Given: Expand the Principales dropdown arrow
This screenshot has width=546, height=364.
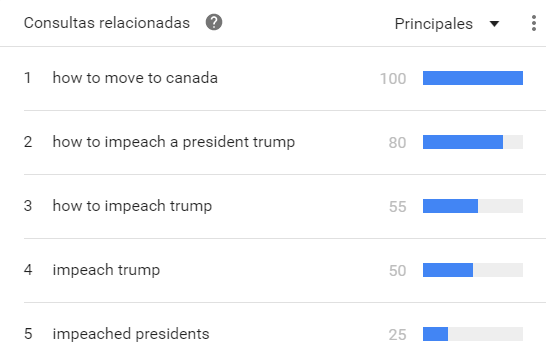Looking at the screenshot, I should (x=494, y=24).
